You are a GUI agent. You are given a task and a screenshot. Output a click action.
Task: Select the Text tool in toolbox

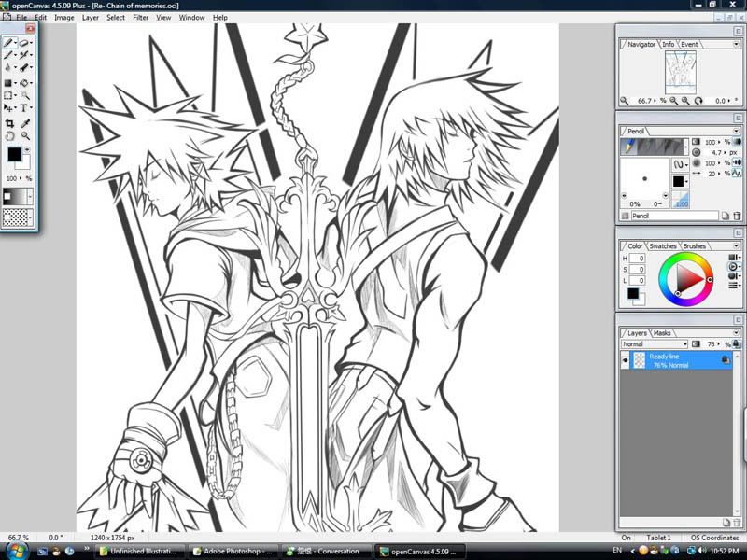24,108
